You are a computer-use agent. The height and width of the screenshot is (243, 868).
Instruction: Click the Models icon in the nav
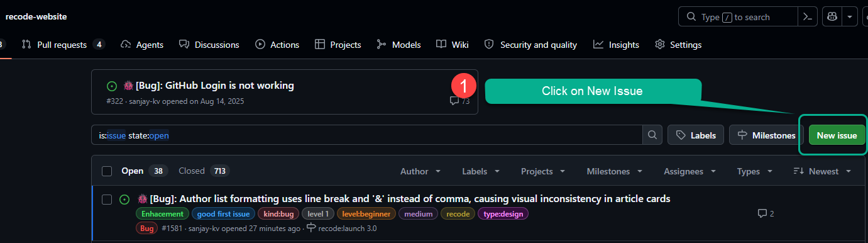point(382,45)
